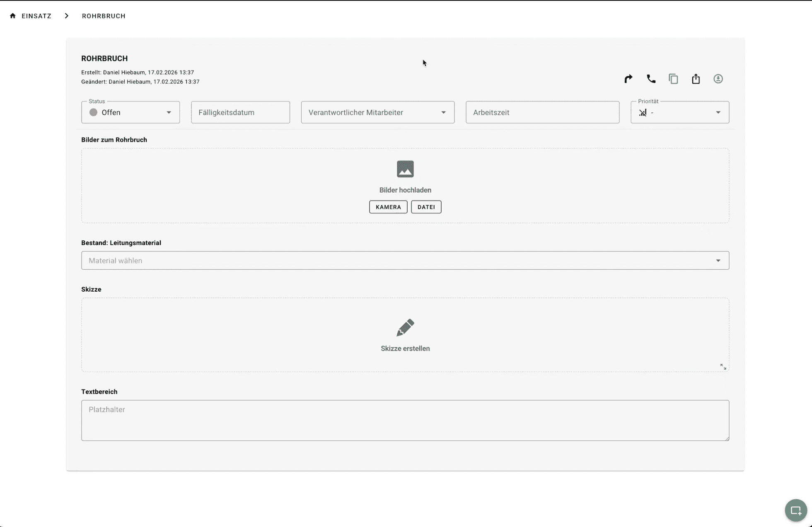This screenshot has width=812, height=527.
Task: Click ROHRBRUCH breadcrumb item
Action: [x=104, y=16]
